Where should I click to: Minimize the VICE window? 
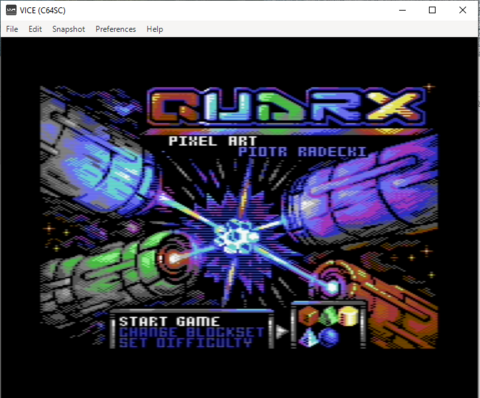click(x=403, y=10)
